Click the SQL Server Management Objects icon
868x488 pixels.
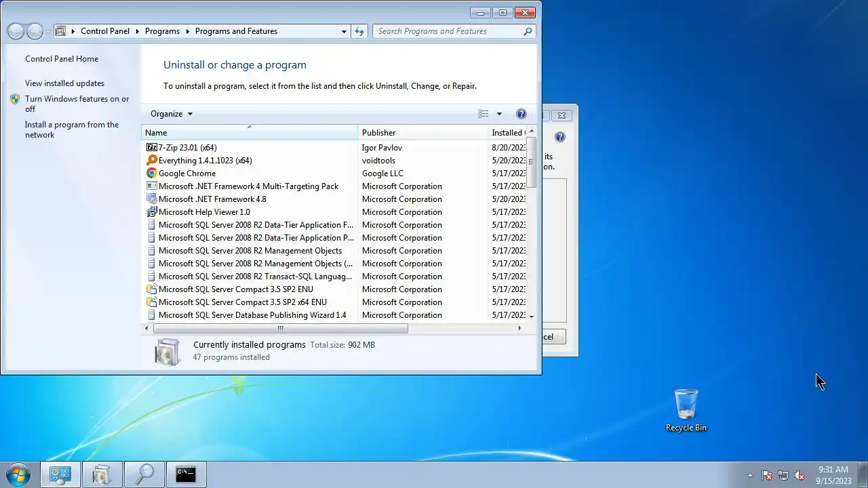[152, 250]
